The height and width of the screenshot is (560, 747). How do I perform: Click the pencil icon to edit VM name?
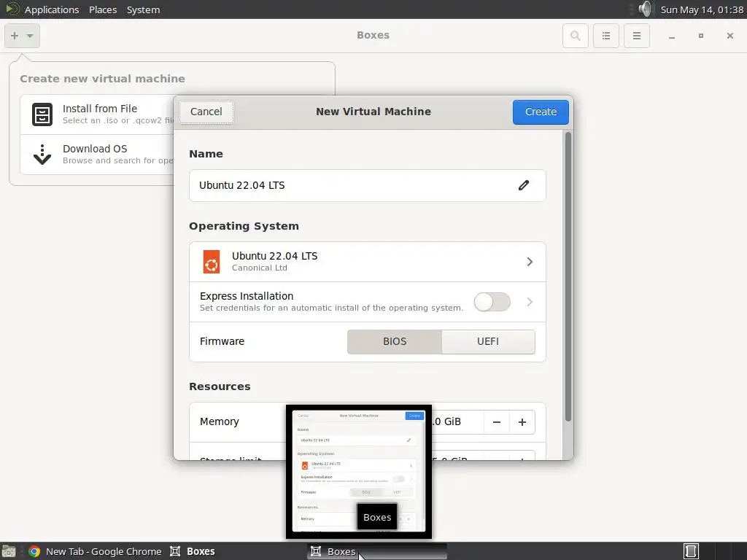524,185
